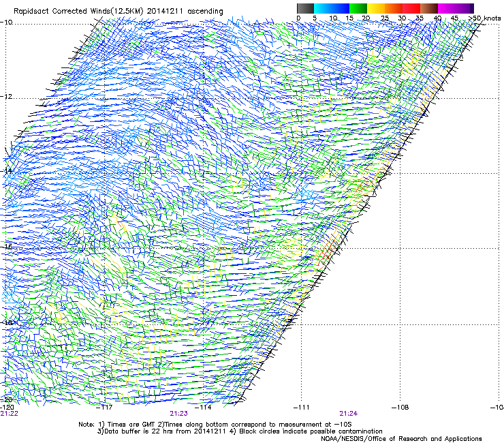The width and height of the screenshot is (504, 443).
Task: Click the purple '21:24' time label
Action: (349, 414)
